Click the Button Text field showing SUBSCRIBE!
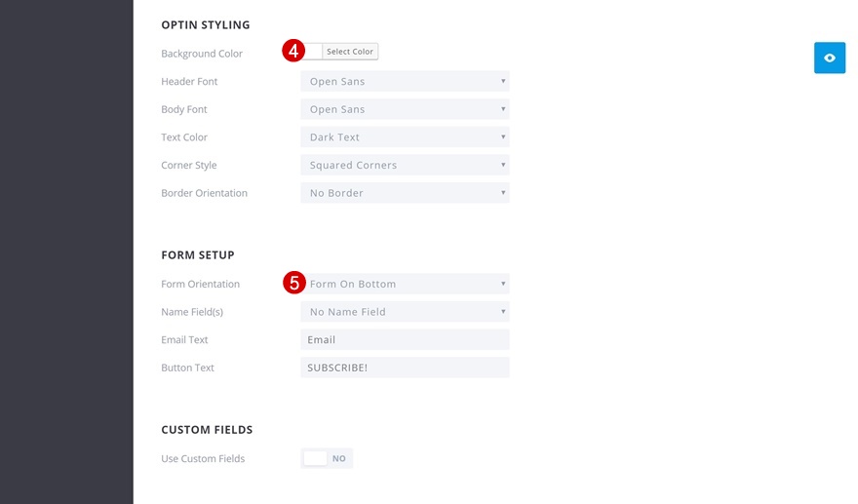 [405, 368]
